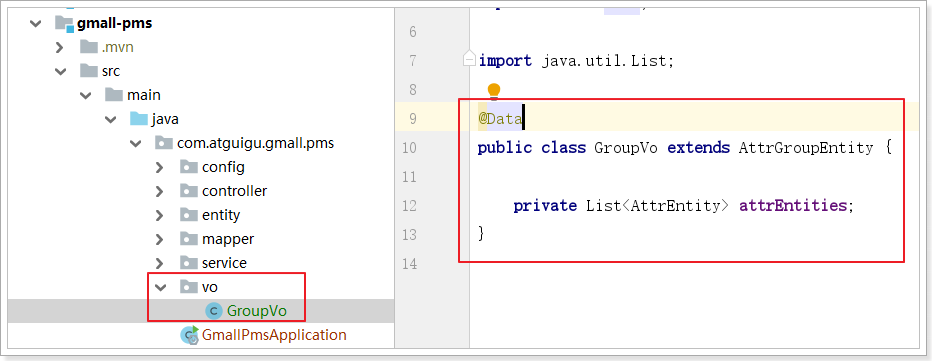Open the GroupVo class file

[256, 311]
